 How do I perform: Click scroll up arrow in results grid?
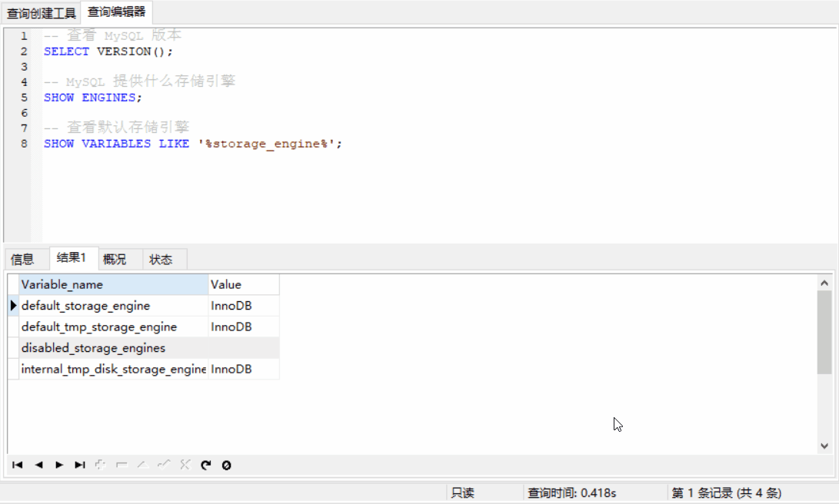coord(824,283)
